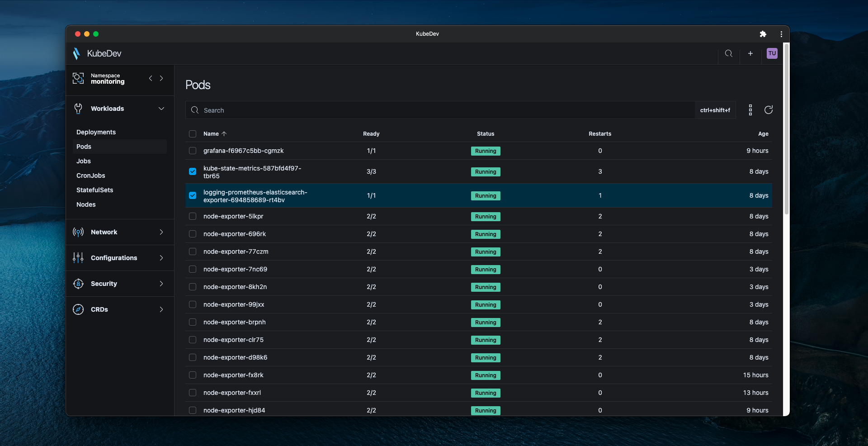Uncheck logging-prometheus-elasticsearch-exporter checkbox
Image resolution: width=868 pixels, height=446 pixels.
[x=193, y=195]
